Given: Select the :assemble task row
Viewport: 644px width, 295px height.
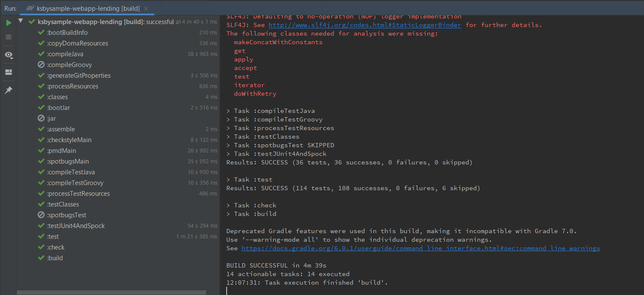Looking at the screenshot, I should 118,129.
